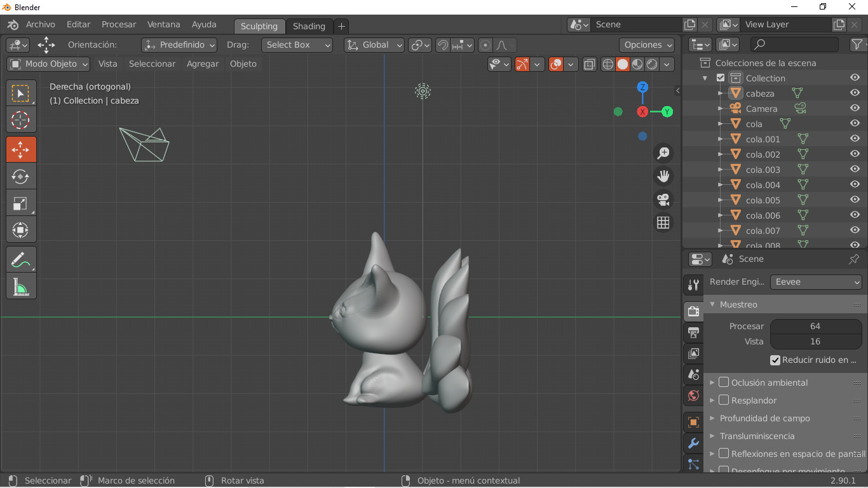This screenshot has height=488, width=868.
Task: Toggle X-ray display
Action: [590, 64]
